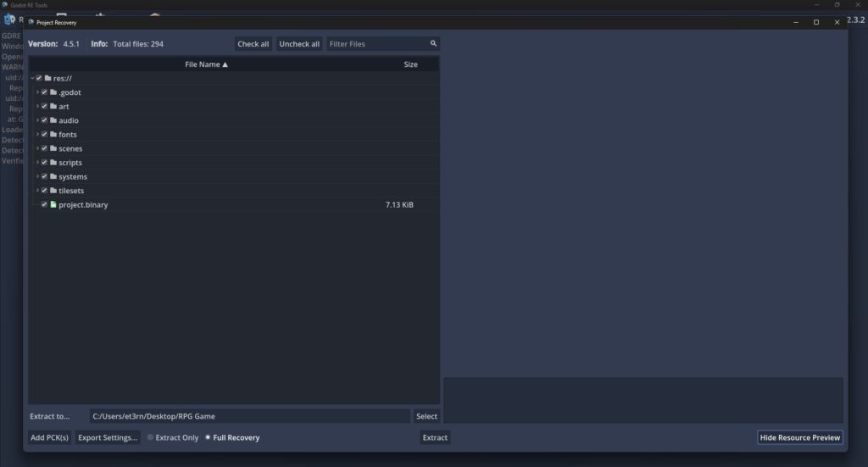
Task: Open Export Settings dialog
Action: click(108, 438)
